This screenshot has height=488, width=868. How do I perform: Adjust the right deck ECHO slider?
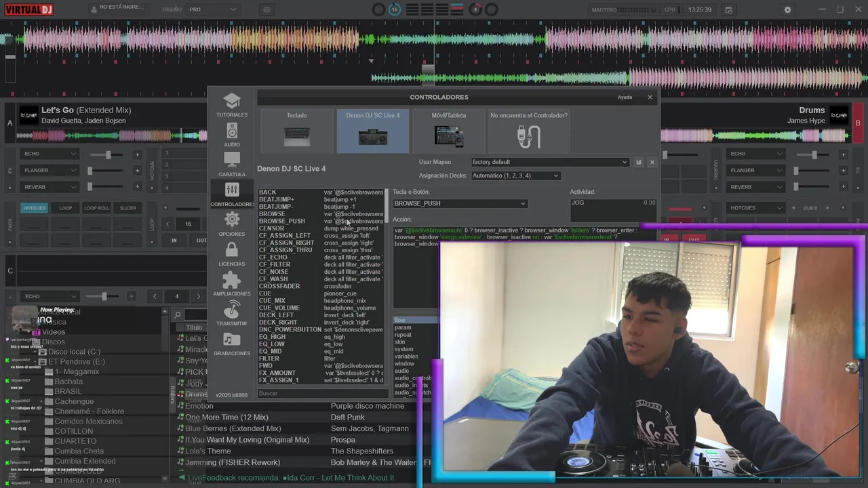(x=814, y=155)
